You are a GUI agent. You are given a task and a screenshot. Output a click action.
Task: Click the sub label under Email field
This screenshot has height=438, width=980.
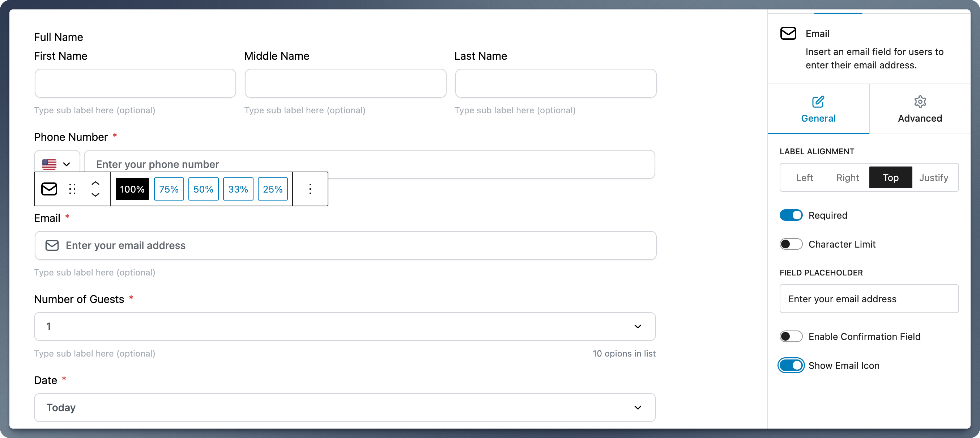pos(95,272)
